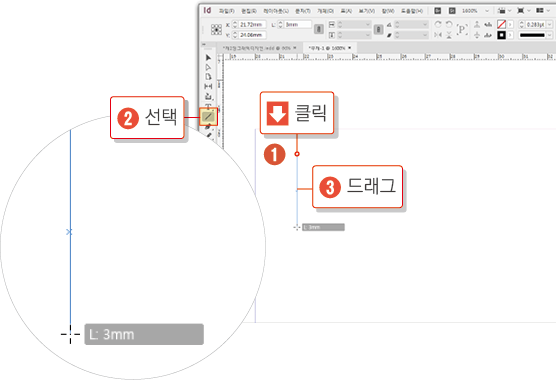Click the stroke color swatch (black)
Viewport: 556px width, 380px height.
click(x=501, y=35)
